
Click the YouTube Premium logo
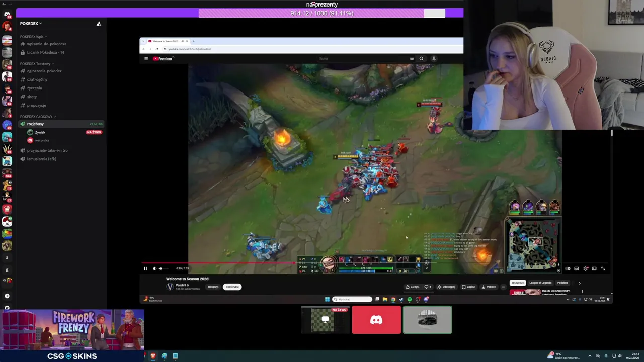coord(163,59)
